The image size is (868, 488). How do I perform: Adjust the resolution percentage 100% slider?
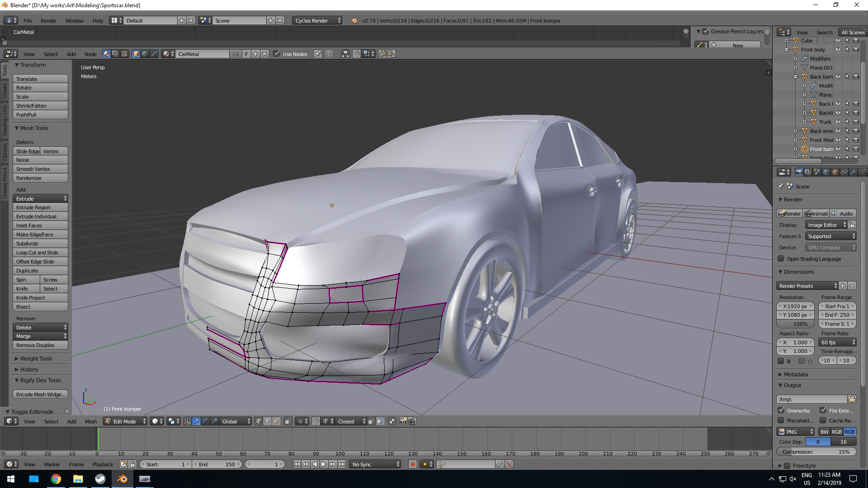coord(795,324)
